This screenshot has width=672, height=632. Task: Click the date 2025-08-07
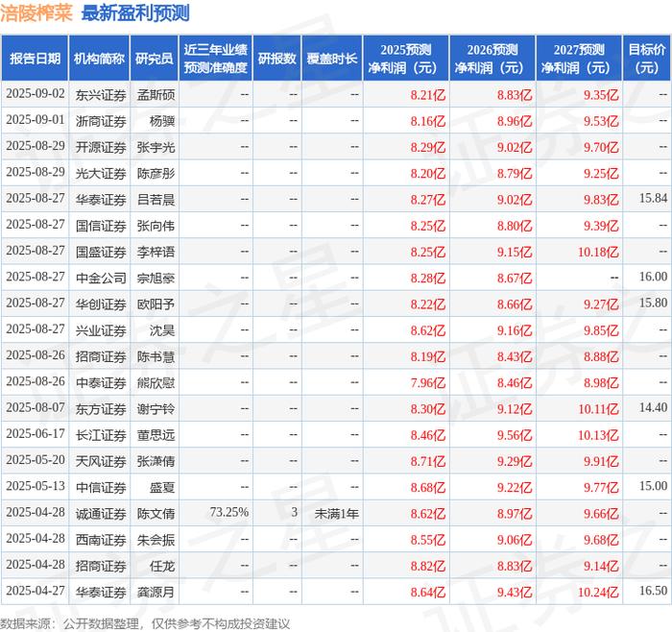[36, 407]
